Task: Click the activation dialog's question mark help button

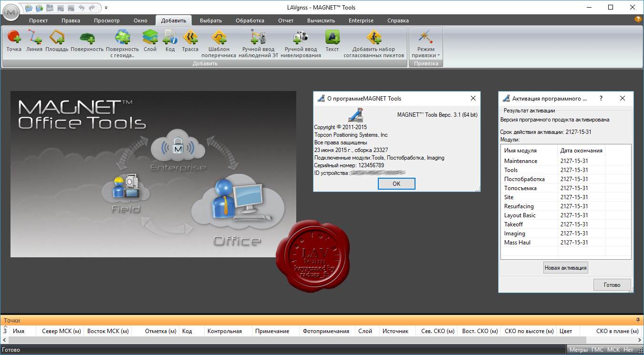Action: pos(601,98)
